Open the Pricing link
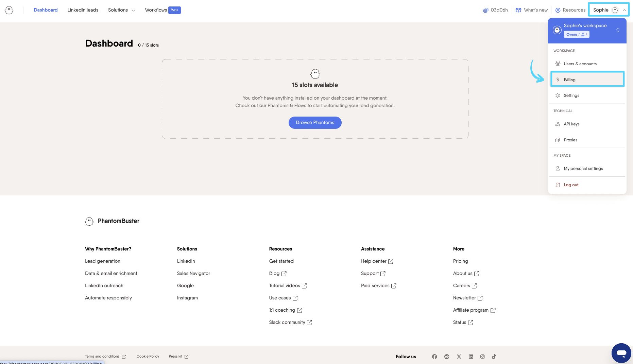 (x=460, y=261)
